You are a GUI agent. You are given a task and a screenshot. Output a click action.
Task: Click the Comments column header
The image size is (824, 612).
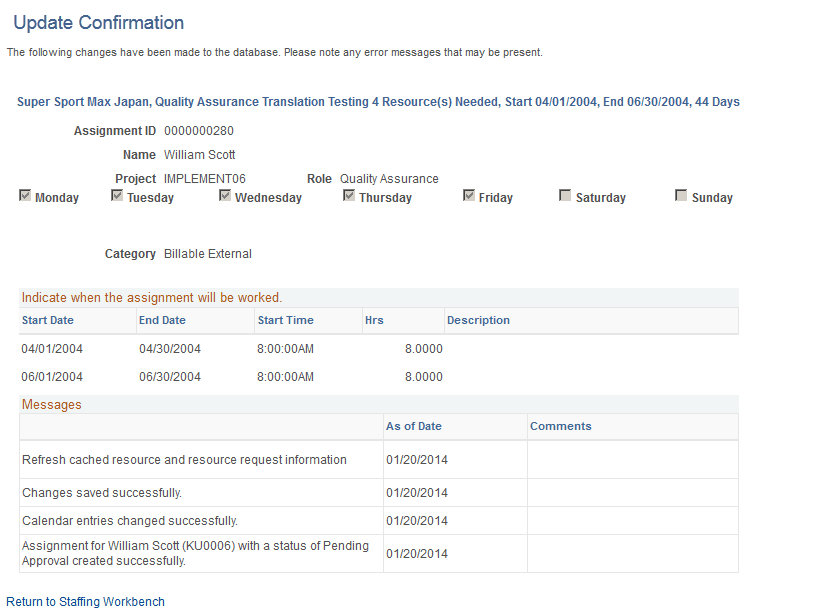click(561, 425)
